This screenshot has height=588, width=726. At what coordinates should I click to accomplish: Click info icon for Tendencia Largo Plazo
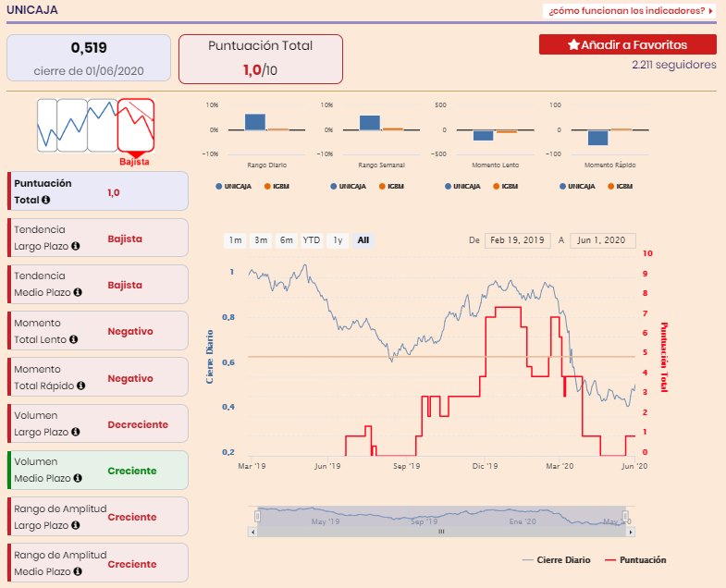pos(76,246)
